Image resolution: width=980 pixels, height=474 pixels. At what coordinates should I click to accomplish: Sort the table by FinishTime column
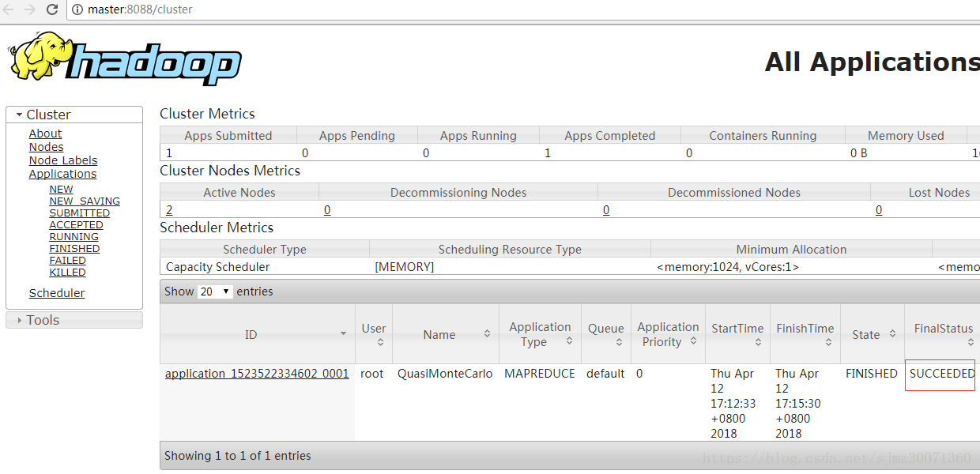tap(805, 334)
